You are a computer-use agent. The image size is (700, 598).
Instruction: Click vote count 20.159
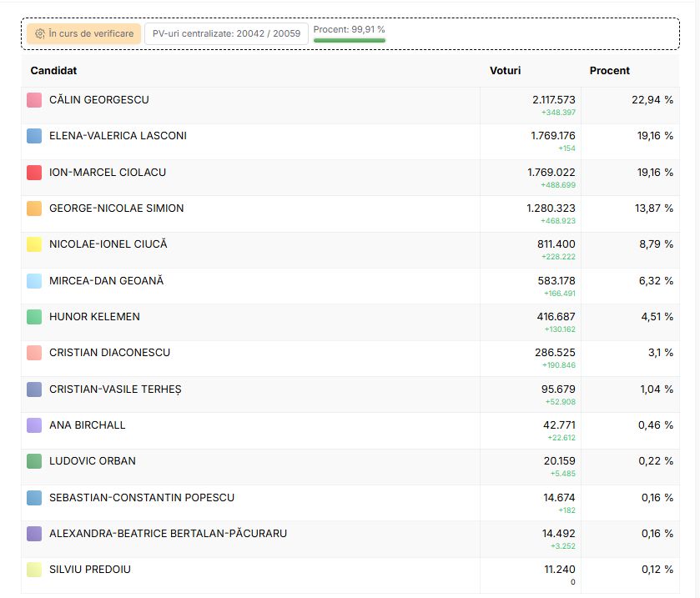tap(559, 461)
